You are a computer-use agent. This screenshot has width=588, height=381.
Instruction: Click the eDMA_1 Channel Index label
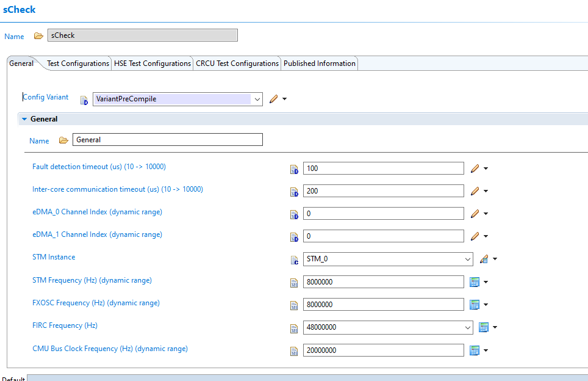coord(97,234)
